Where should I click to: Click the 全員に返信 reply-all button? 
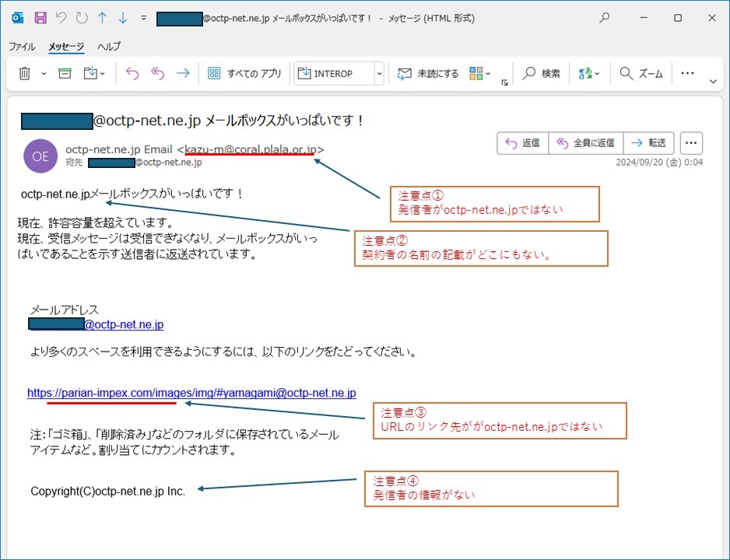(585, 143)
